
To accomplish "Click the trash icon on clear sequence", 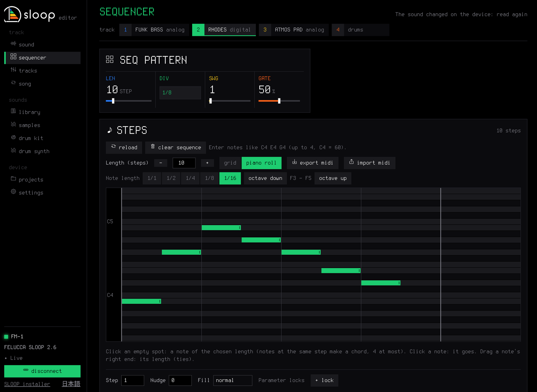I will click(153, 147).
